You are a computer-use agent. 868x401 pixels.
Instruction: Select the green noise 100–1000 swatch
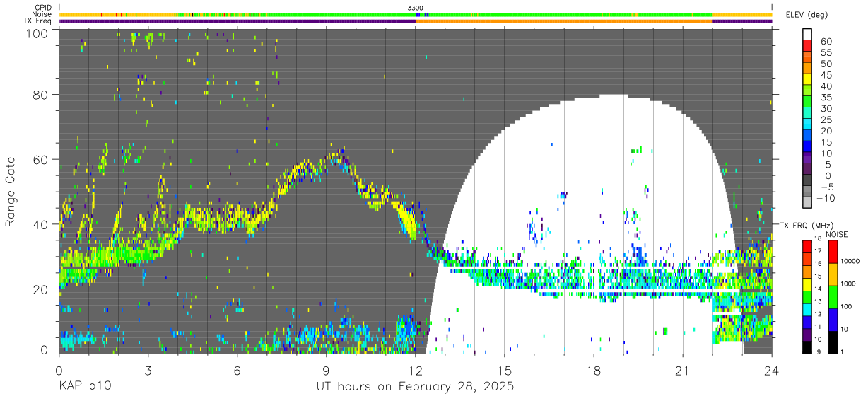833,296
